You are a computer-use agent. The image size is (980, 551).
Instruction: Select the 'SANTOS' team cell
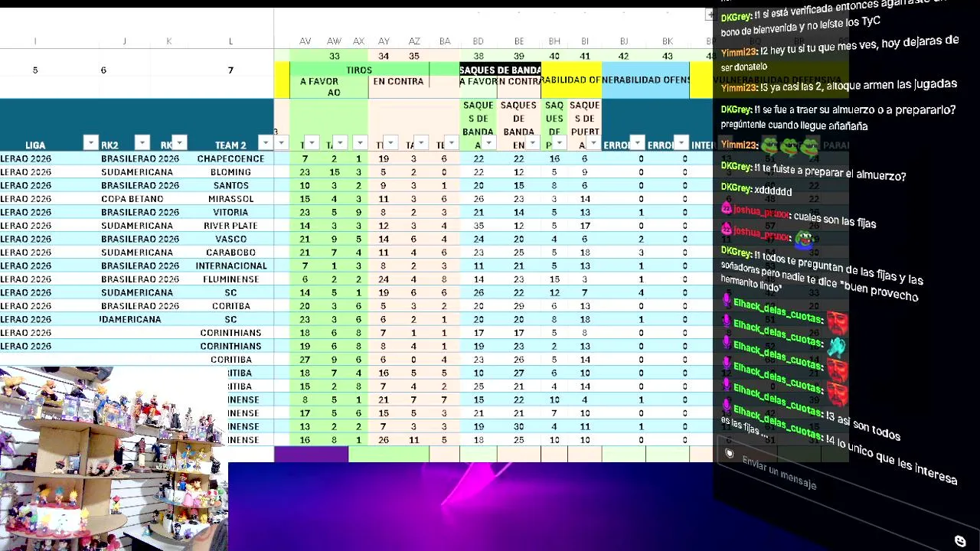coord(230,185)
